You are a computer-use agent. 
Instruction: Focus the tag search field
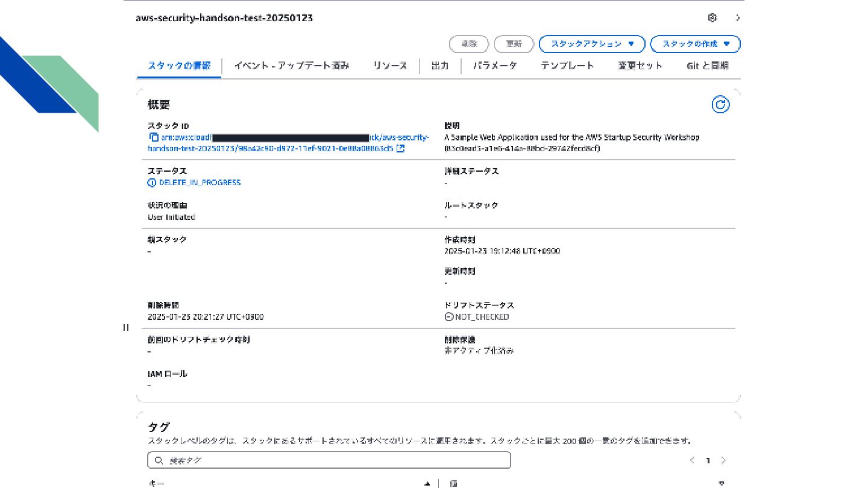coord(329,460)
